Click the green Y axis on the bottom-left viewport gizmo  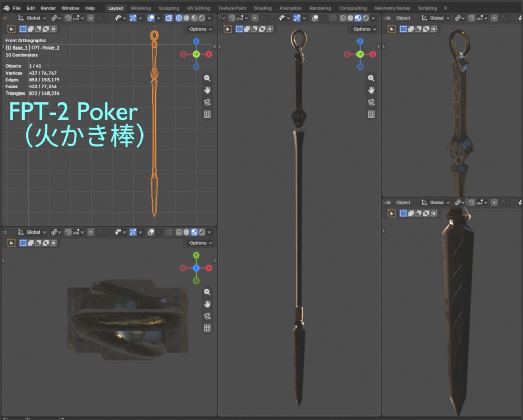pos(196,255)
